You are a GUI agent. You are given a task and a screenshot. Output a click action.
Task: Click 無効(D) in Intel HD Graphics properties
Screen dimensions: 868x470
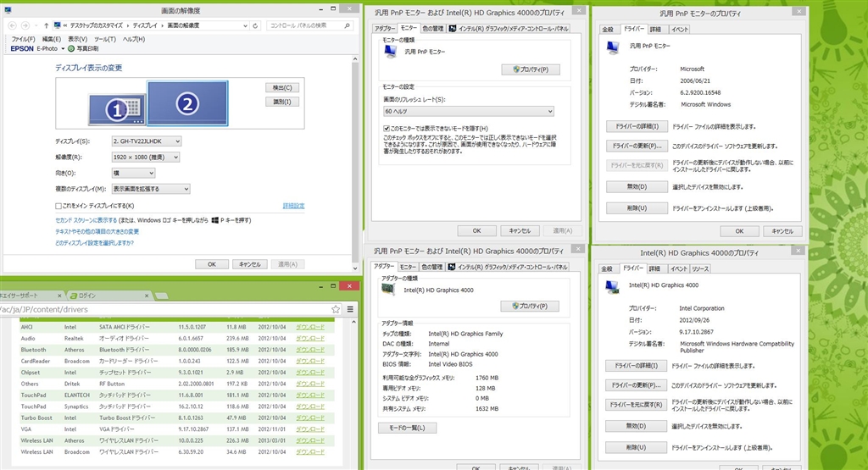[636, 426]
